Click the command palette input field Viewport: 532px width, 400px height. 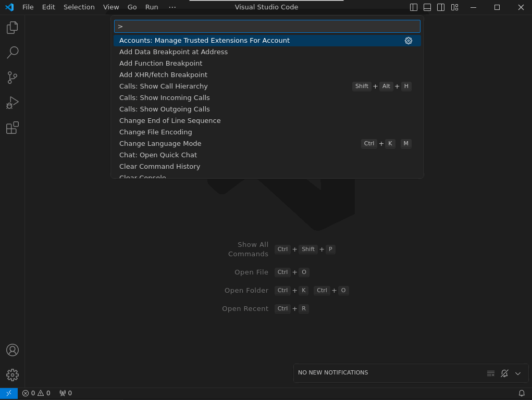point(267,26)
